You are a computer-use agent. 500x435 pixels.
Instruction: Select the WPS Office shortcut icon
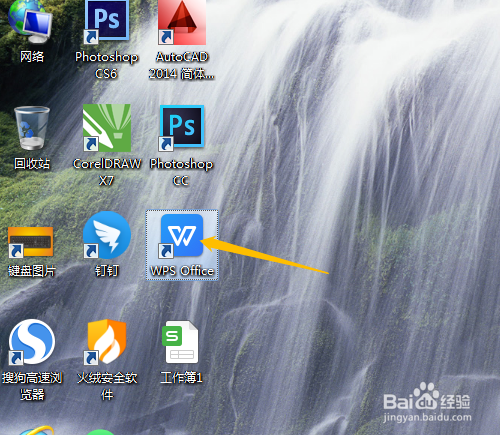182,235
